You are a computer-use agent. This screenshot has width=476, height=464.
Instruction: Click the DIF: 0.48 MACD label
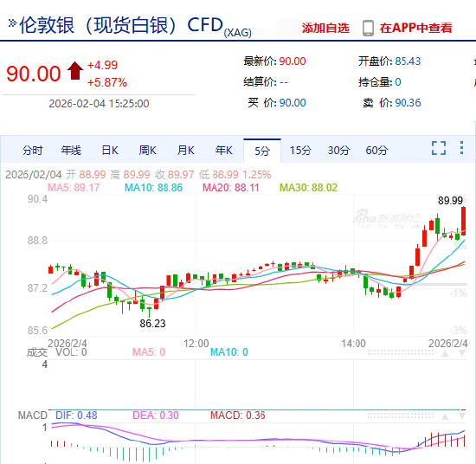tap(76, 416)
